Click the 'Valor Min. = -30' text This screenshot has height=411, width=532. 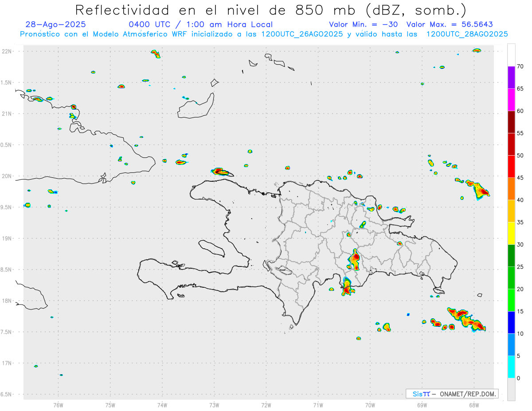364,24
